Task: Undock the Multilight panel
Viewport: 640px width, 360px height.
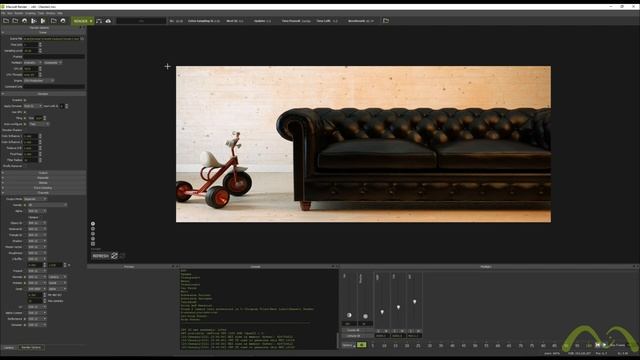Action: (634, 267)
